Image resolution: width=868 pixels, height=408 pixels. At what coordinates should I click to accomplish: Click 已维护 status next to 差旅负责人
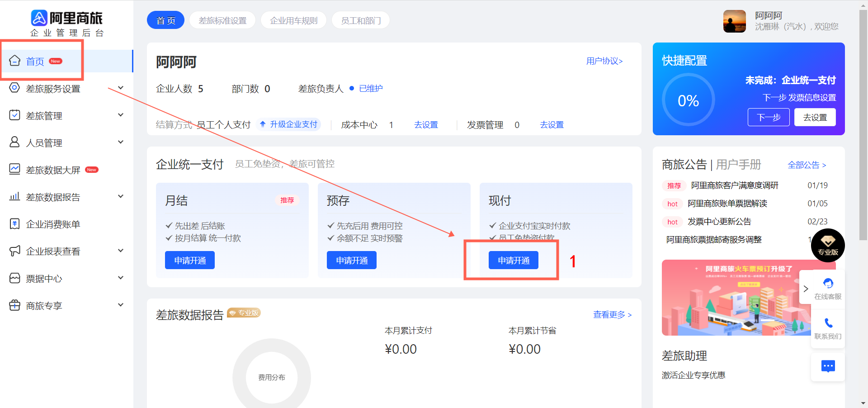(371, 88)
